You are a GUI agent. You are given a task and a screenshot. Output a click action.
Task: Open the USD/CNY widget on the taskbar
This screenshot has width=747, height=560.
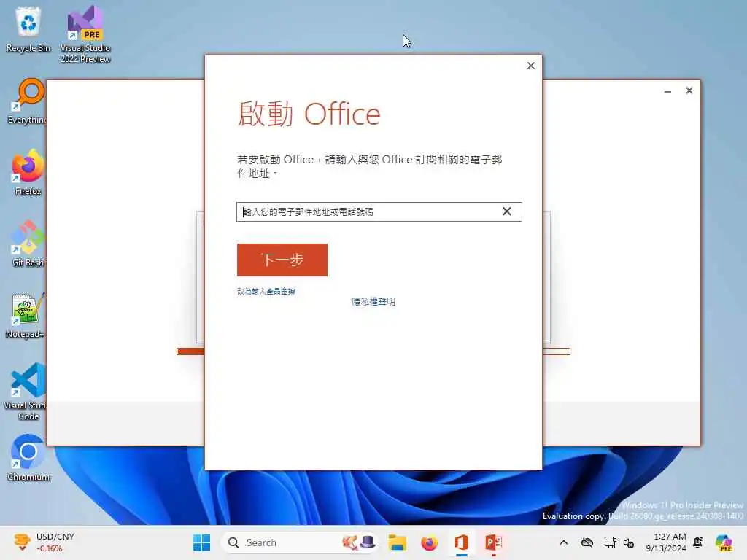(x=44, y=542)
